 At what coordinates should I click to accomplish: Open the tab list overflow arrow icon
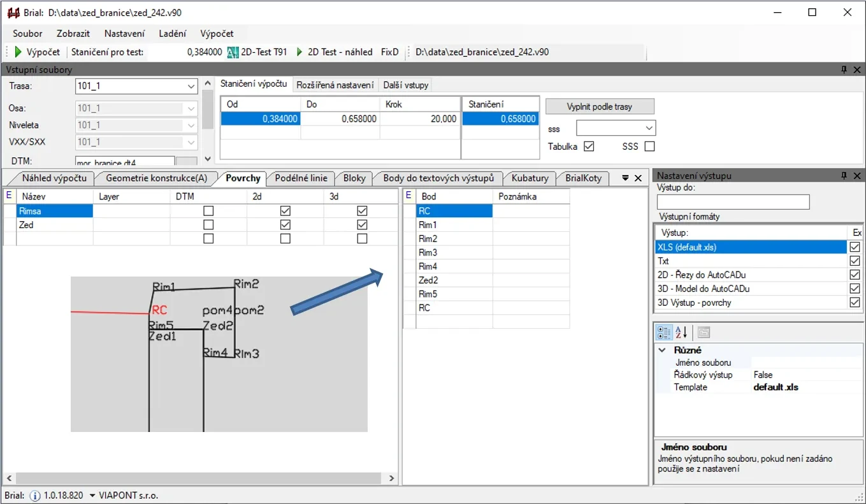pos(625,178)
